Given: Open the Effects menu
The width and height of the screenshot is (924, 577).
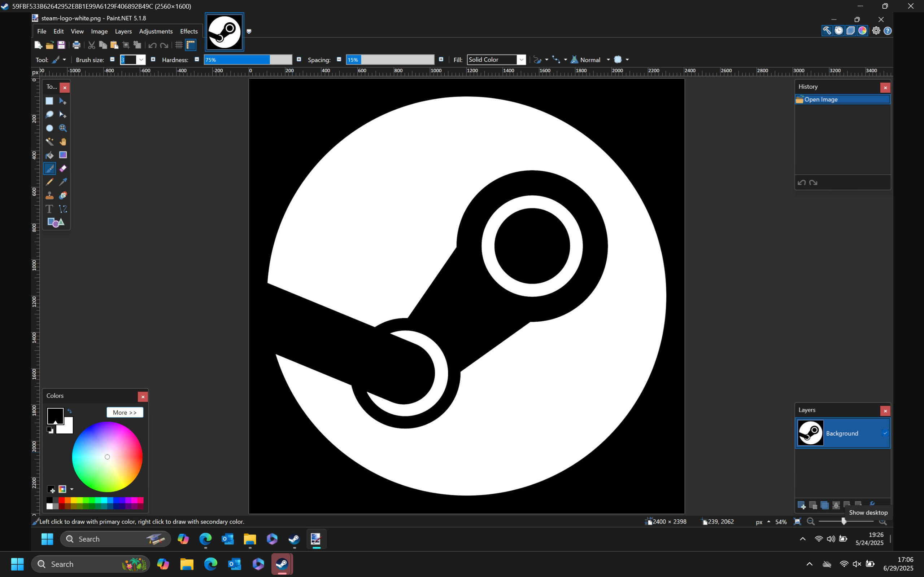Looking at the screenshot, I should (189, 31).
